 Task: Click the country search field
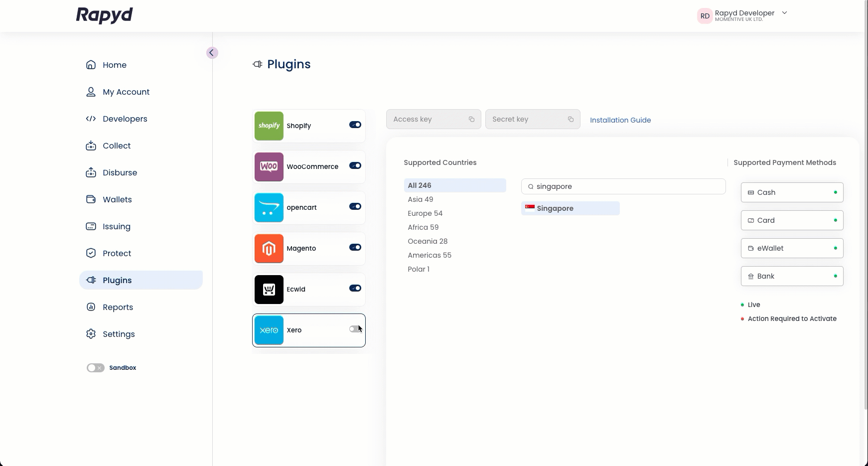point(623,186)
